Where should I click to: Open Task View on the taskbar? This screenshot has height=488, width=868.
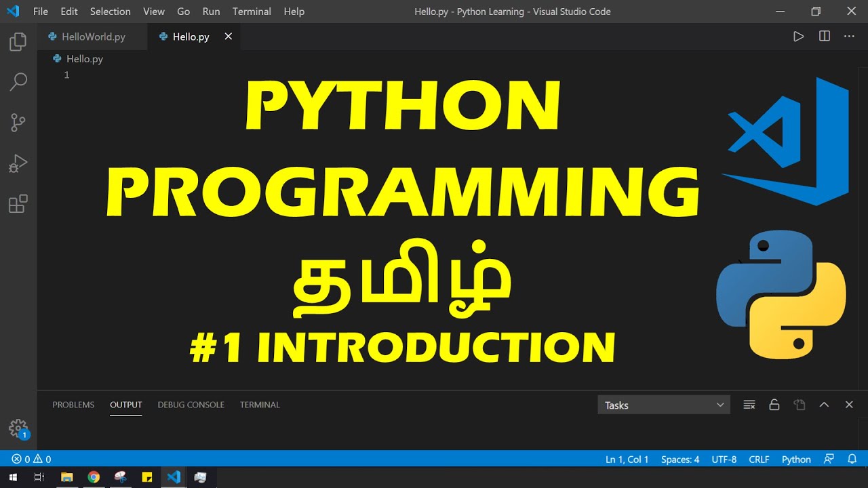39,477
